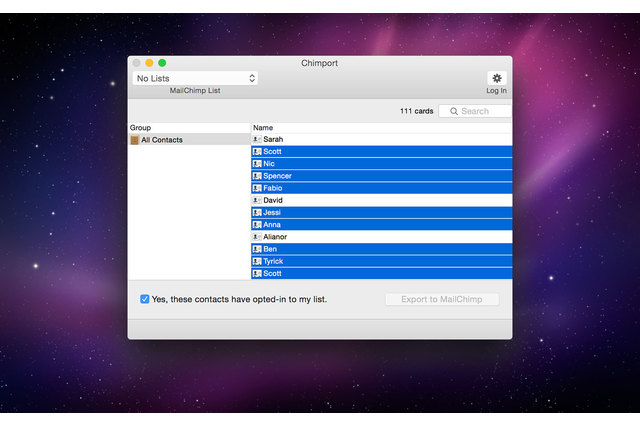640x426 pixels.
Task: Select the Anna contact row
Action: tap(382, 225)
